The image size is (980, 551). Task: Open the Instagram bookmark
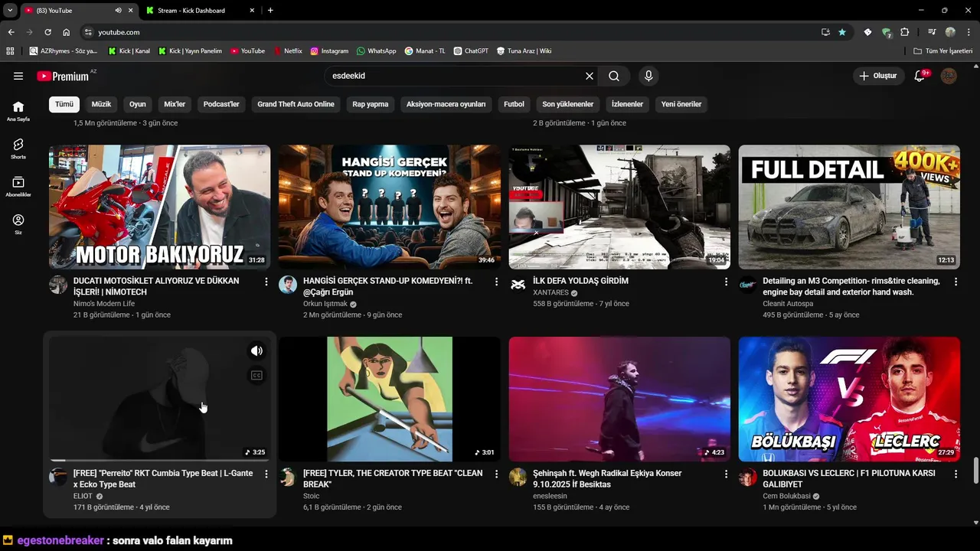[329, 51]
